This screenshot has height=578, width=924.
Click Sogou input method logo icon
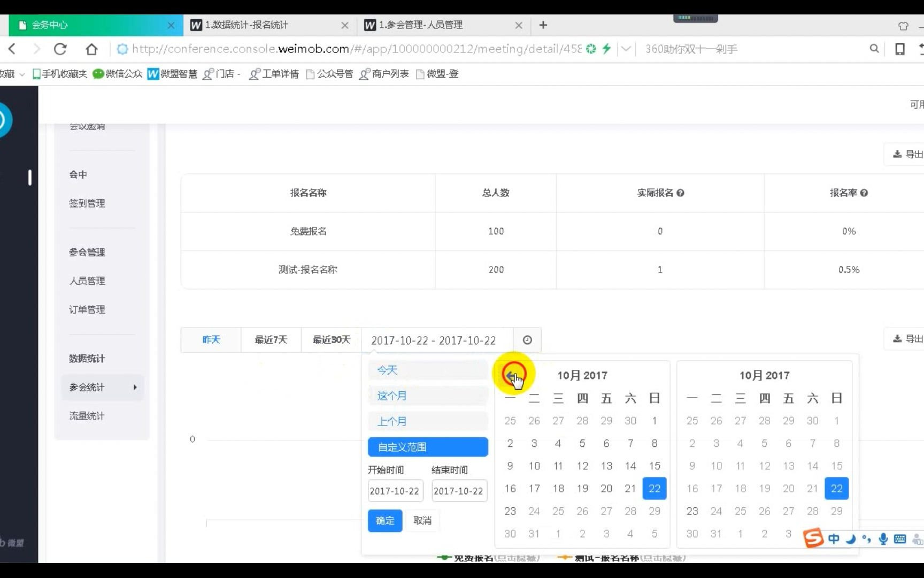813,538
